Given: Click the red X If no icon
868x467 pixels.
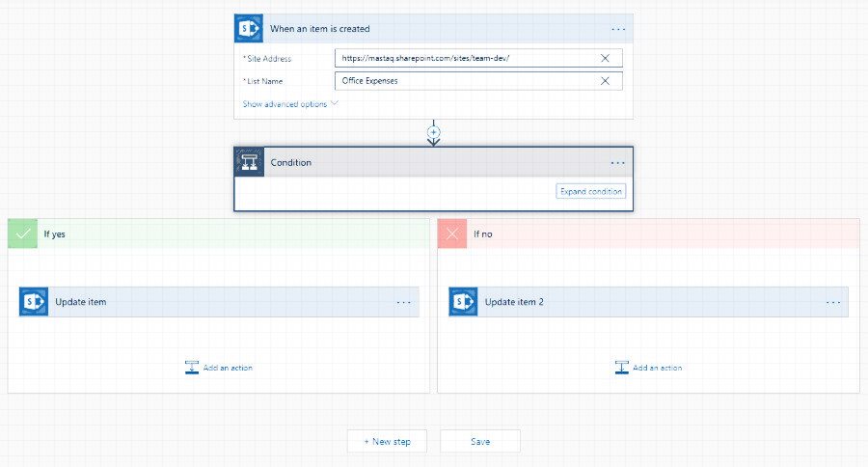Looking at the screenshot, I should point(452,233).
